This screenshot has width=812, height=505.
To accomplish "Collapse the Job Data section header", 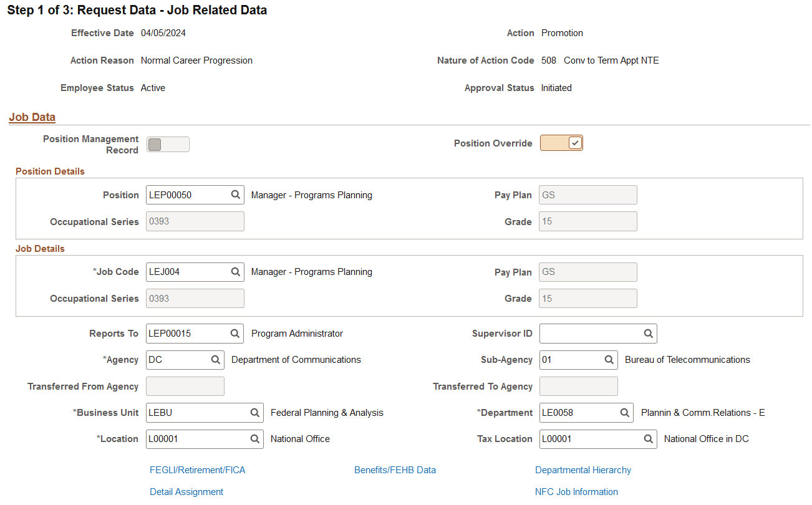I will click(32, 117).
